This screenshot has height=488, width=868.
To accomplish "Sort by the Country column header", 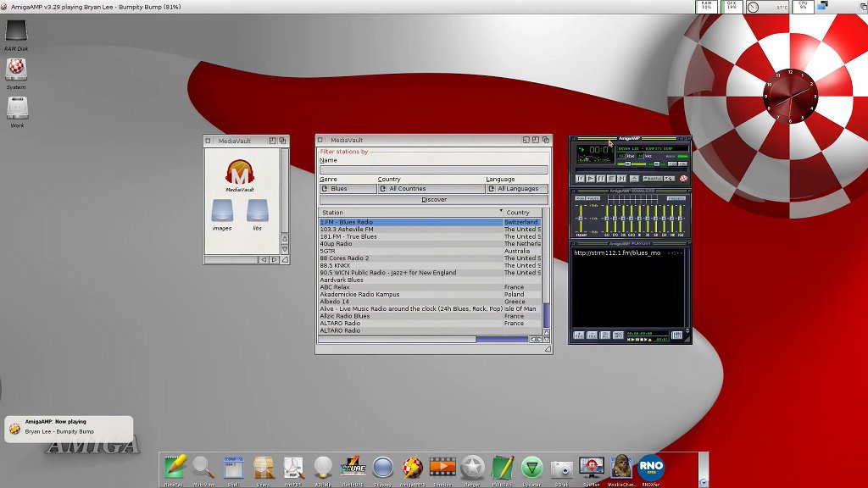I will pyautogui.click(x=523, y=213).
